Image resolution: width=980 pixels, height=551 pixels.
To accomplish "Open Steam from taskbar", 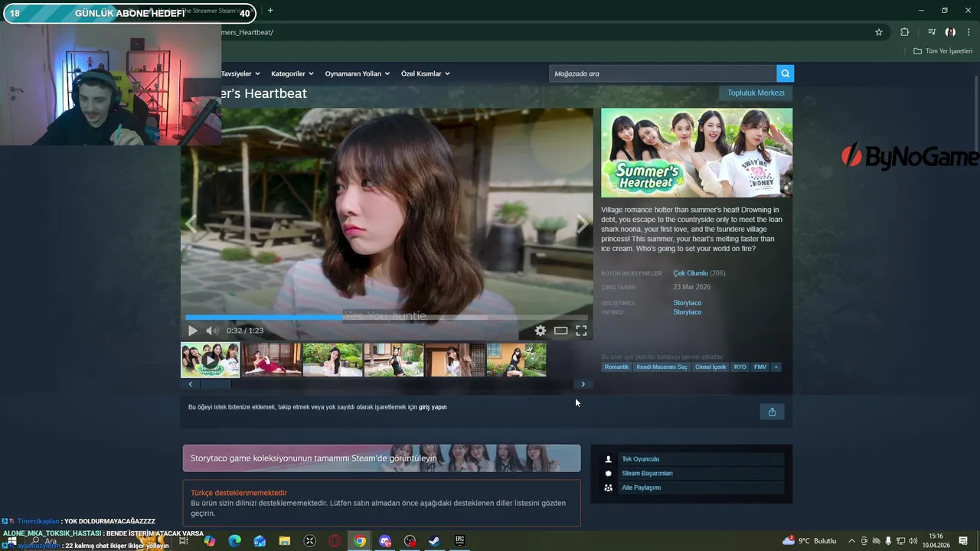I will (434, 541).
